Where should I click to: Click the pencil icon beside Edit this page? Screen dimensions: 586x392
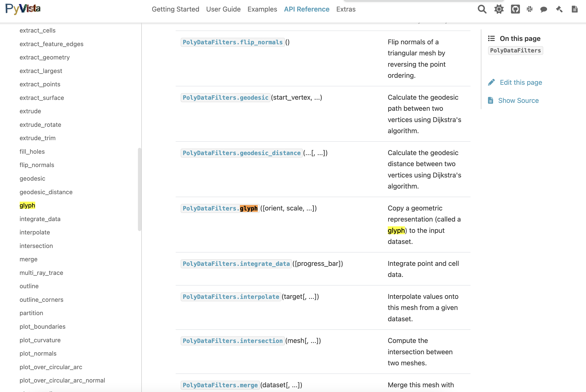click(x=491, y=83)
